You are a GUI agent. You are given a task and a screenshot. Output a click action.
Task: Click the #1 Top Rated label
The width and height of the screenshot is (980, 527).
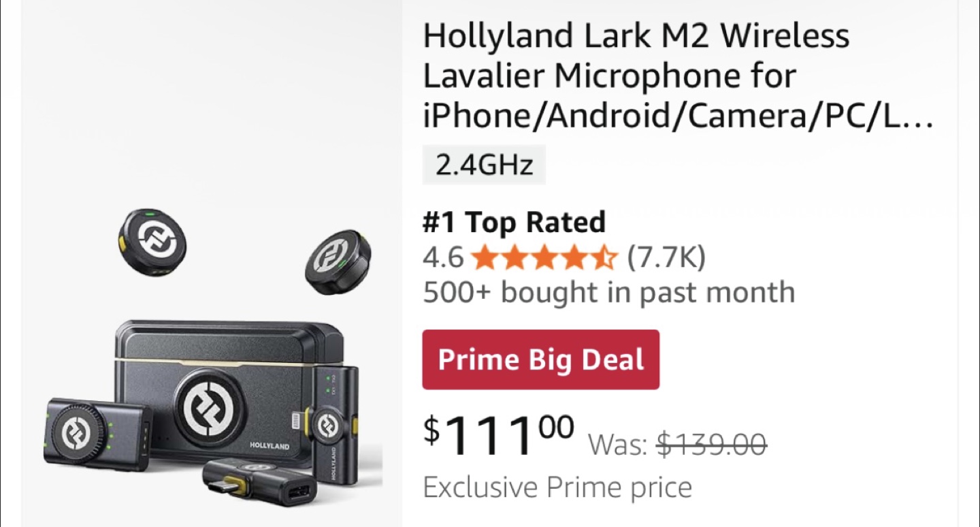pyautogui.click(x=514, y=222)
